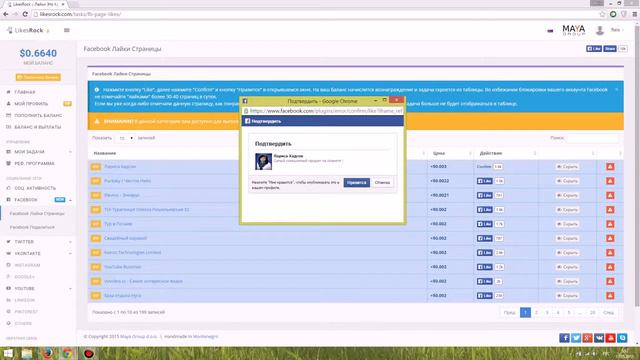Sort by the Действие column header
This screenshot has height=360, width=640.
[x=491, y=153]
